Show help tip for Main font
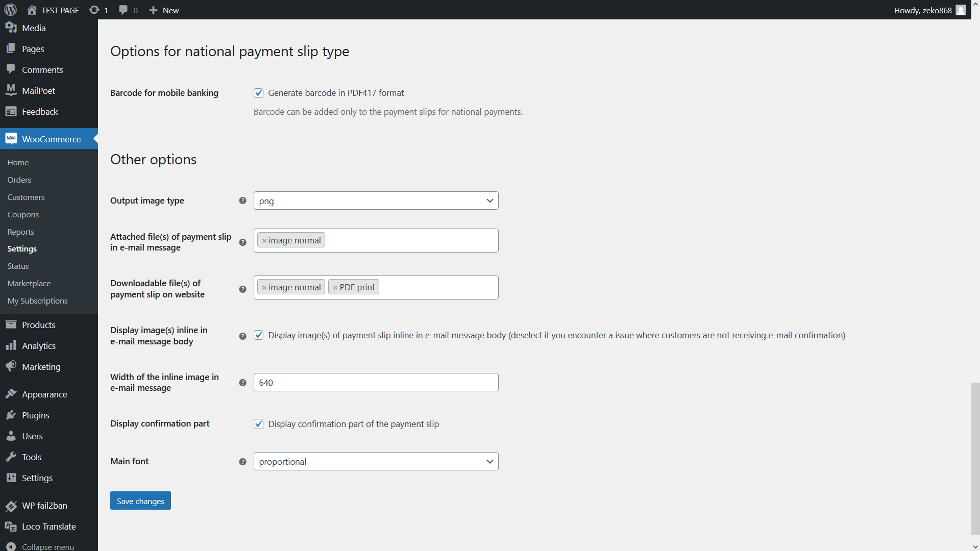This screenshot has height=551, width=980. coord(242,462)
